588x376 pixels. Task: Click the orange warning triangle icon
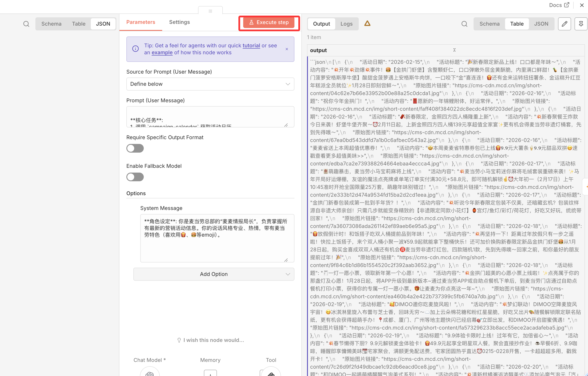pyautogui.click(x=367, y=23)
